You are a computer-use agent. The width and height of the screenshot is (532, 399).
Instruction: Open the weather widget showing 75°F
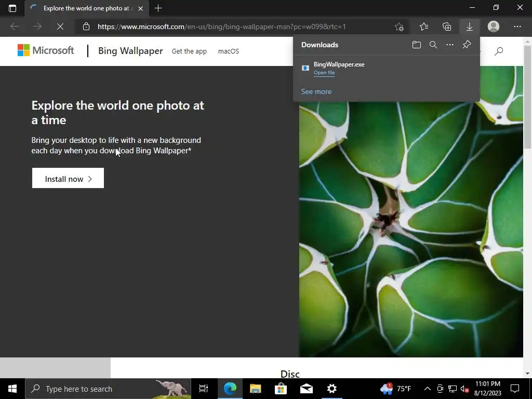pos(395,389)
